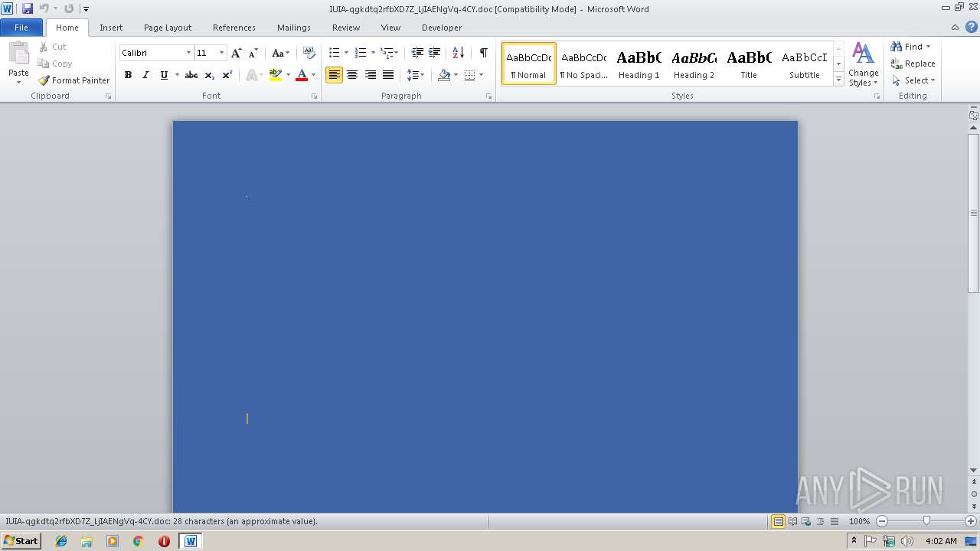Activate the Format Painter
980x551 pixels.
[74, 80]
